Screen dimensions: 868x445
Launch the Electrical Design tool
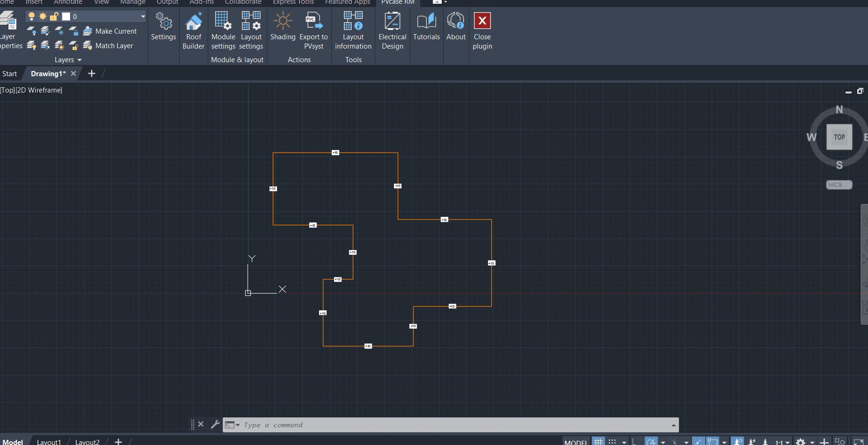(x=392, y=31)
